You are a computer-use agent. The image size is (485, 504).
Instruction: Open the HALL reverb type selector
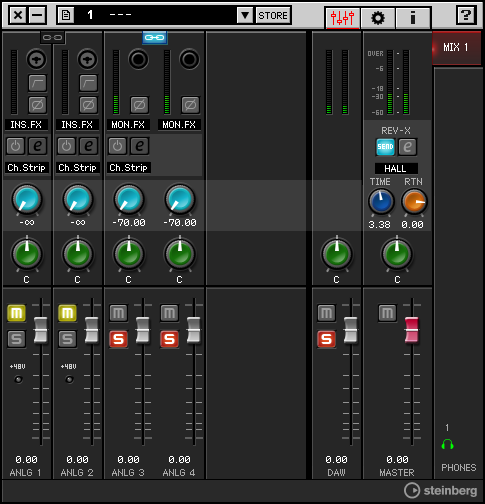tap(396, 168)
